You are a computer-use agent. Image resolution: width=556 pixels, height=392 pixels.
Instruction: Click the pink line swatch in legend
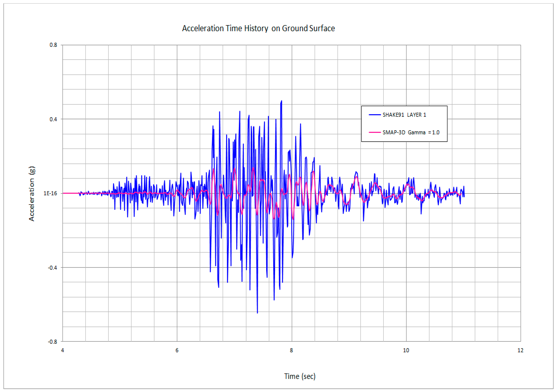(375, 133)
